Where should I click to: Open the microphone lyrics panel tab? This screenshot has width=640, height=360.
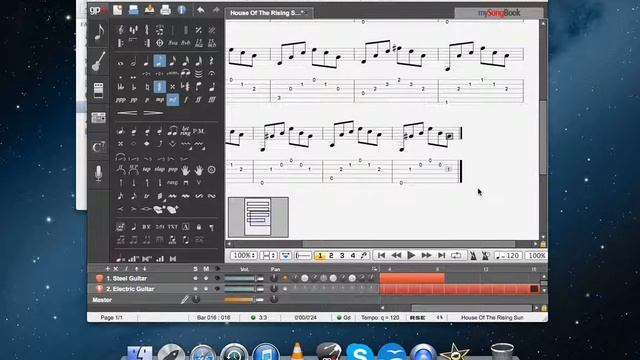pyautogui.click(x=98, y=173)
